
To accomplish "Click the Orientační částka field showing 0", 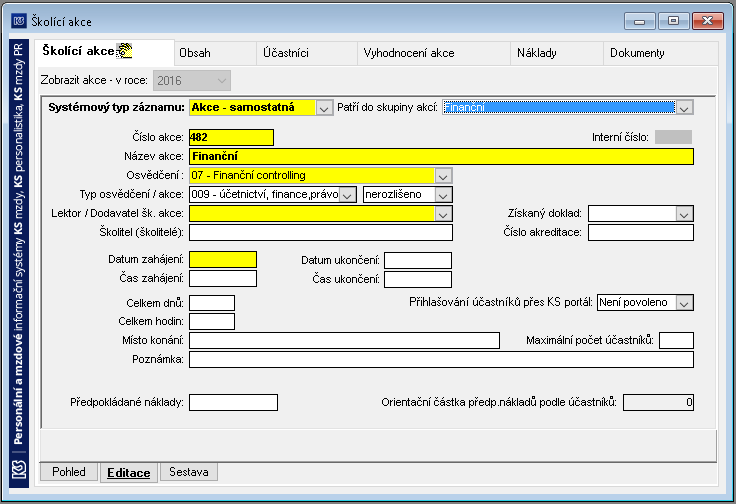I will 659,403.
